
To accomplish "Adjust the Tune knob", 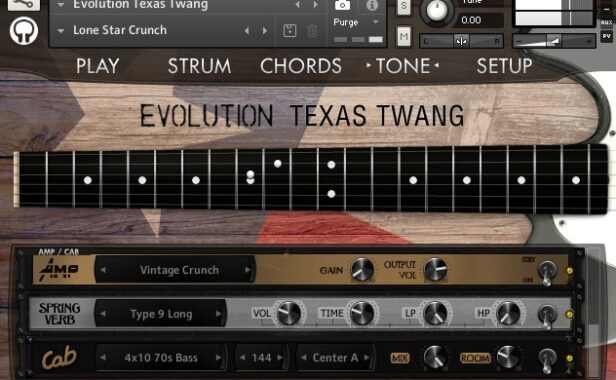I will point(437,11).
